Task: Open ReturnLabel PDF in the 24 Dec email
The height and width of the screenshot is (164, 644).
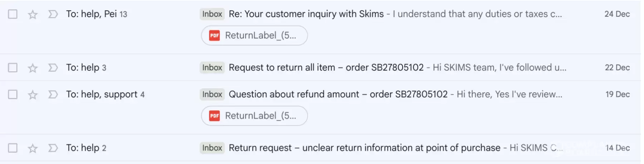Action: coord(254,35)
